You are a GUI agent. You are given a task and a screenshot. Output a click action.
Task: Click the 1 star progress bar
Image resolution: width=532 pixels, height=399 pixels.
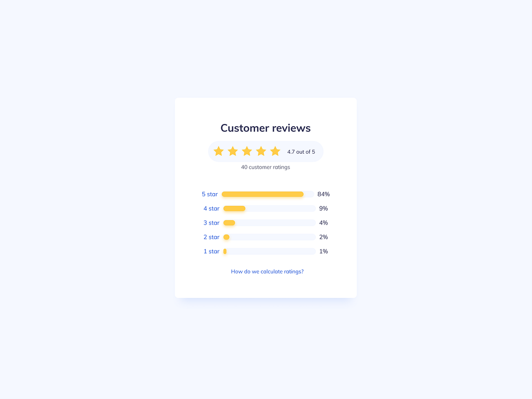[x=268, y=251]
